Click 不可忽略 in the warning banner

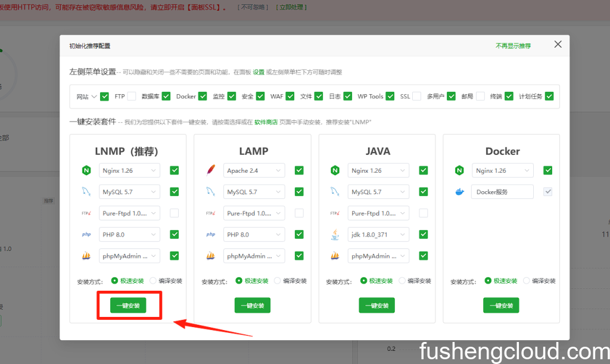[253, 7]
